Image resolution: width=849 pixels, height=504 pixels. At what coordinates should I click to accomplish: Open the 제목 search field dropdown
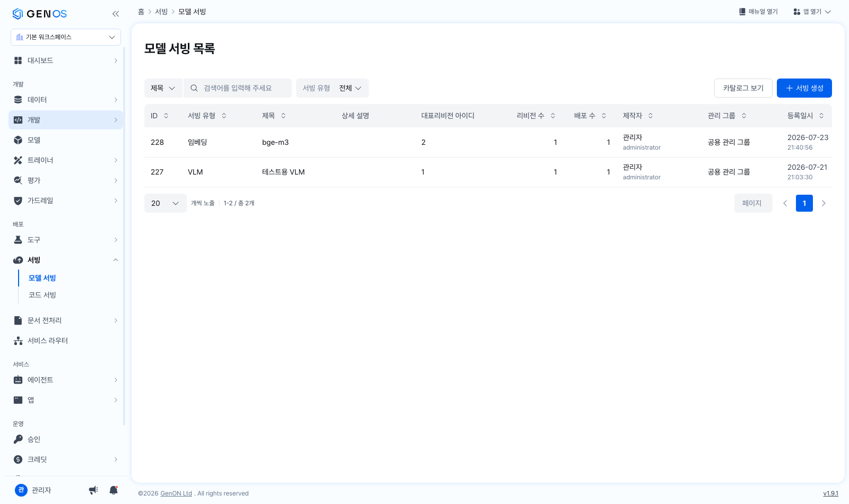pos(163,88)
